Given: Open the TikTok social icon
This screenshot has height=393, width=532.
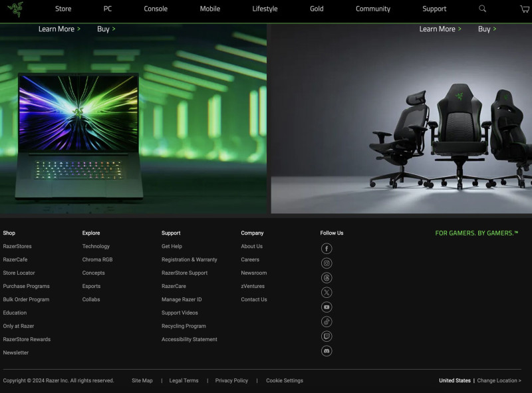Looking at the screenshot, I should 327,322.
